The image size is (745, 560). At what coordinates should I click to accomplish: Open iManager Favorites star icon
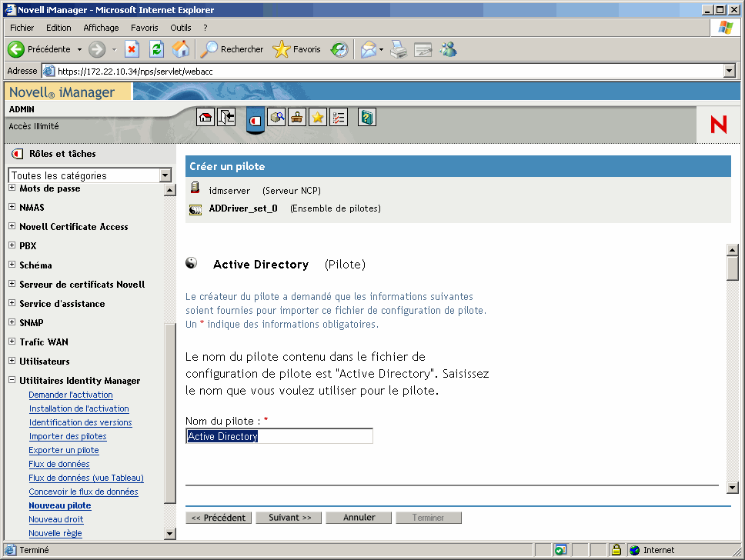[317, 117]
